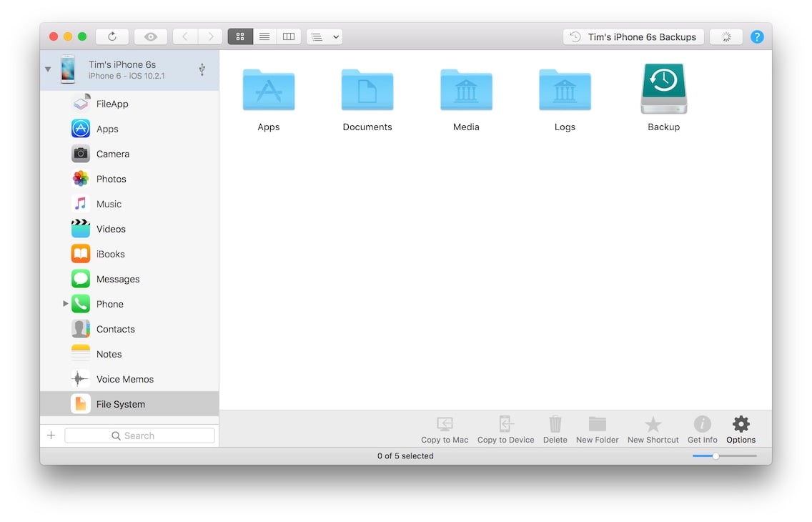Select the Phone sidebar item
Viewport: 812px width, 522px height.
click(x=129, y=304)
